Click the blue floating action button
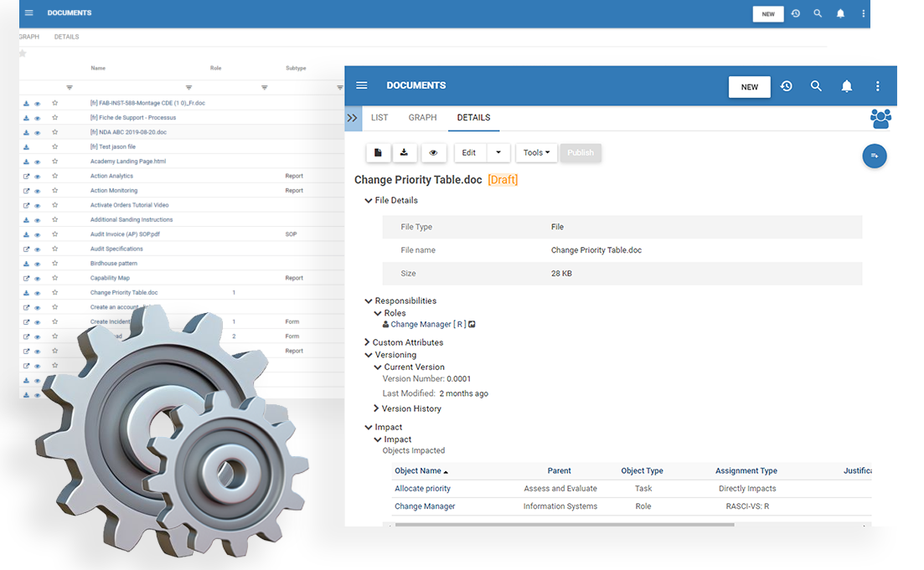924x570 pixels. [x=874, y=156]
